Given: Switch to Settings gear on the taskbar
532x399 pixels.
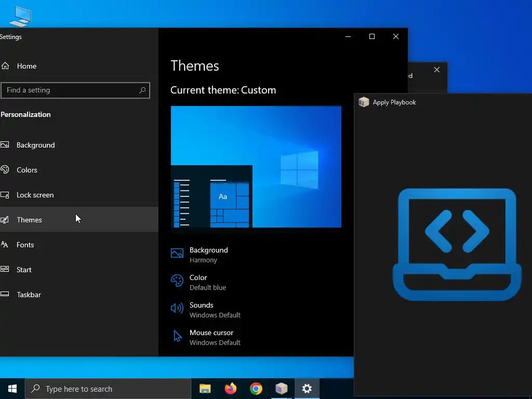Looking at the screenshot, I should click(x=307, y=389).
